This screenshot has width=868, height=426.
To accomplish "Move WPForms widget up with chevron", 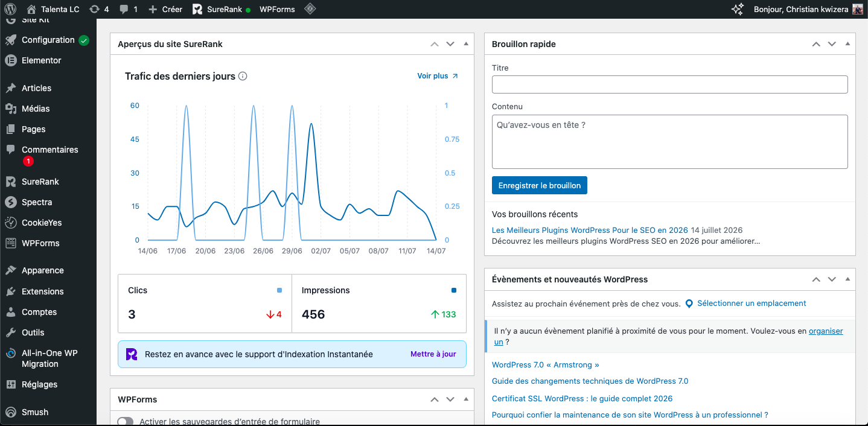I will tap(435, 399).
